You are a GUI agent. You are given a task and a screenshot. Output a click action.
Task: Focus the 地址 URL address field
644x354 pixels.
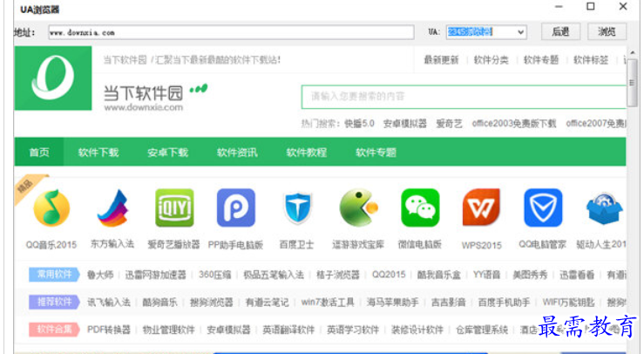(231, 32)
